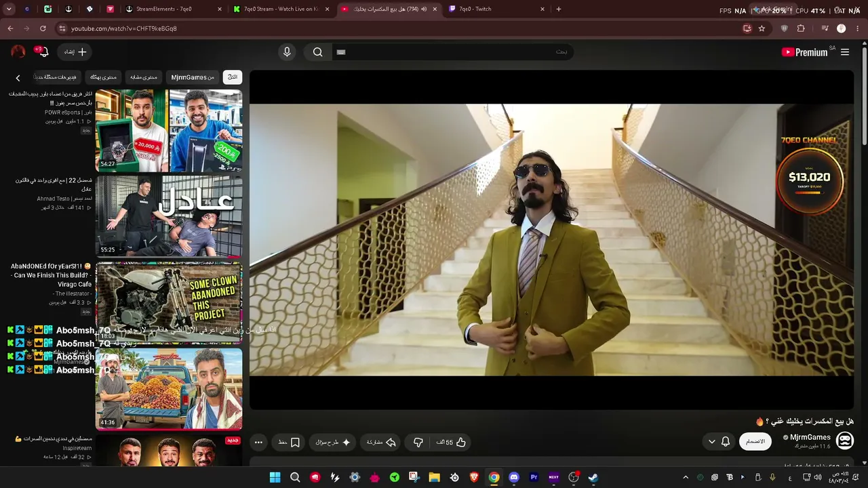Mute the playing YouTube tab audio icon
Screen dimensions: 868x488
coord(424,9)
